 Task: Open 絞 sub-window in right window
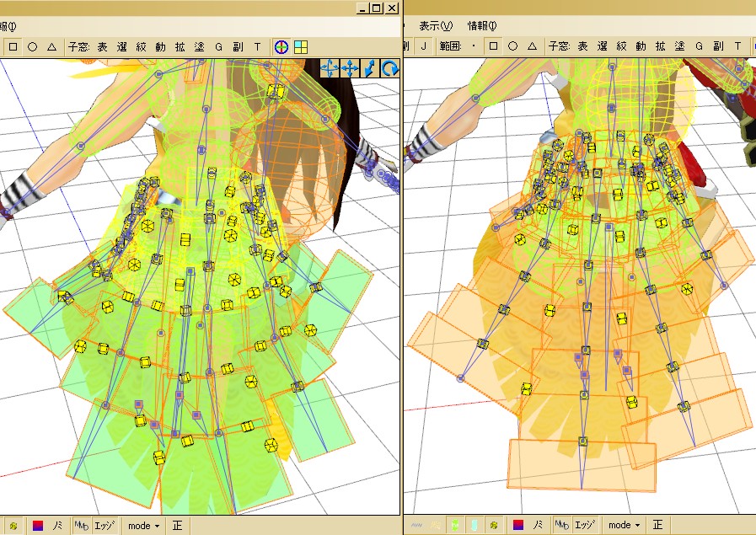tap(621, 46)
